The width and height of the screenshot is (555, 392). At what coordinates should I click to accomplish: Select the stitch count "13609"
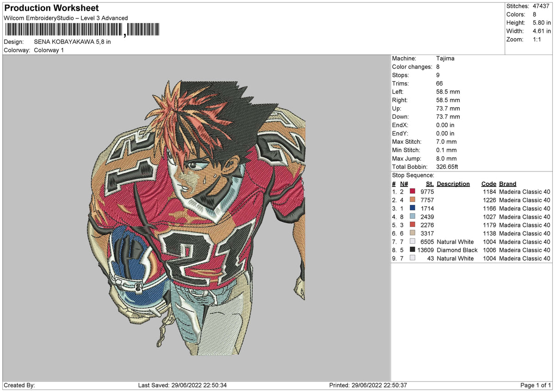(425, 250)
